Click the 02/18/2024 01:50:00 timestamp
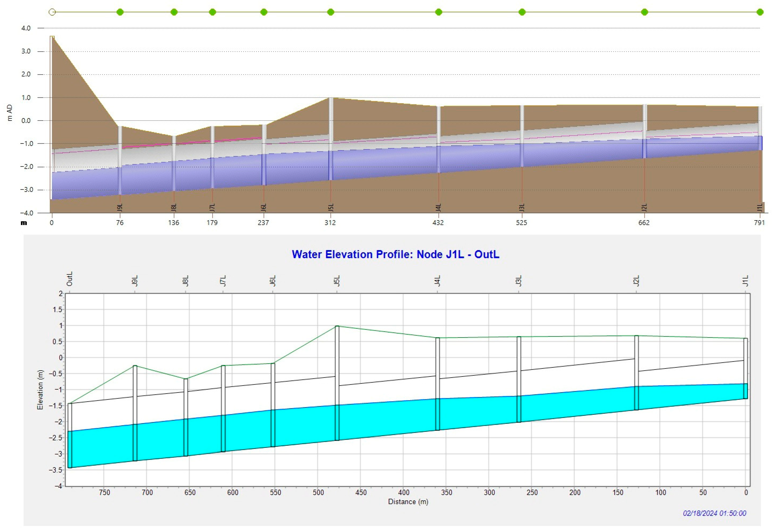Image resolution: width=777 pixels, height=532 pixels. click(714, 513)
